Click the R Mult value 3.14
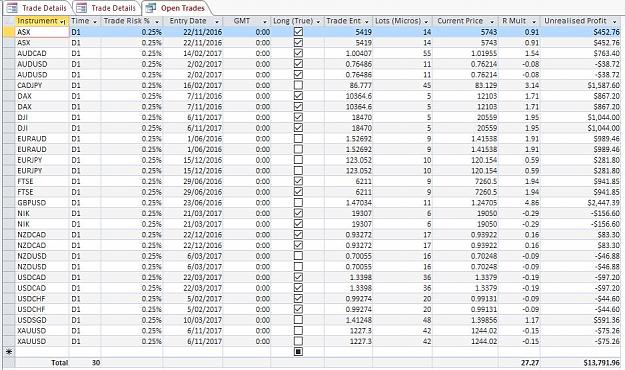Image resolution: width=625 pixels, height=370 pixels. point(532,85)
